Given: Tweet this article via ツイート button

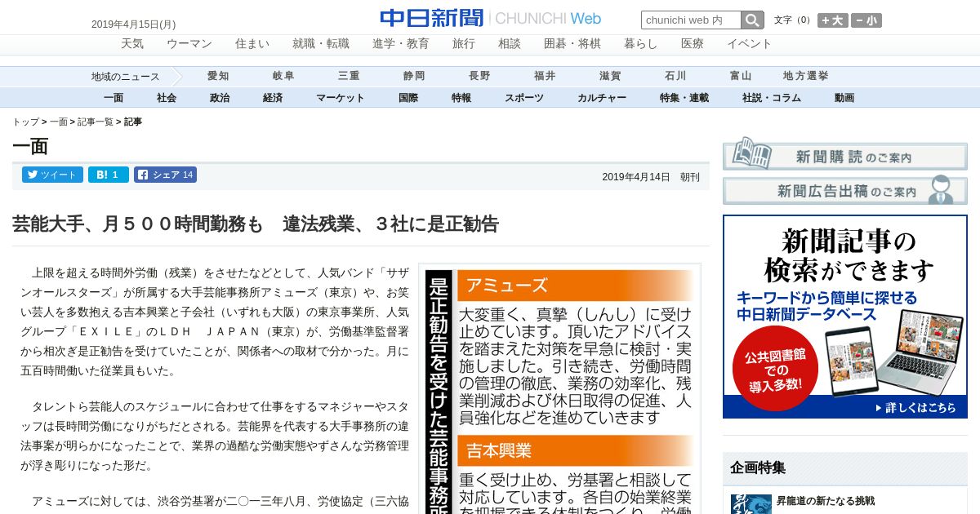Looking at the screenshot, I should (x=53, y=175).
